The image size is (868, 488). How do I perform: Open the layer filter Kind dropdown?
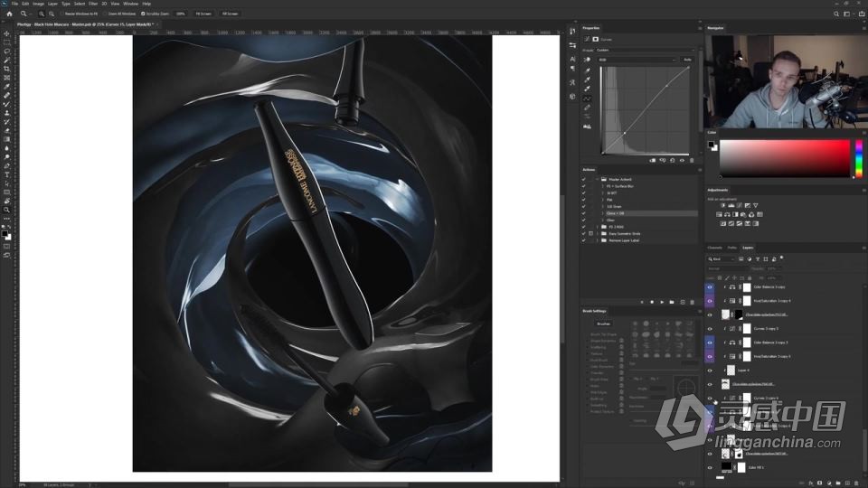pyautogui.click(x=721, y=258)
